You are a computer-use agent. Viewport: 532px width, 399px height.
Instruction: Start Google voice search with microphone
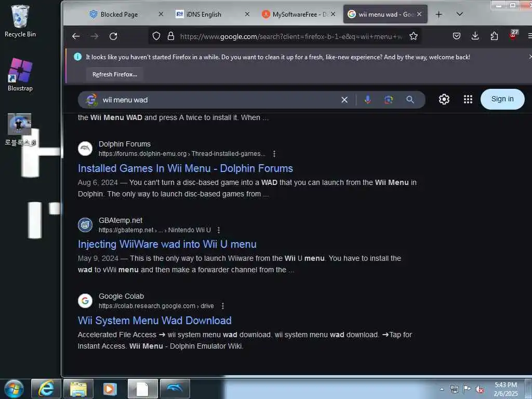[x=367, y=100]
